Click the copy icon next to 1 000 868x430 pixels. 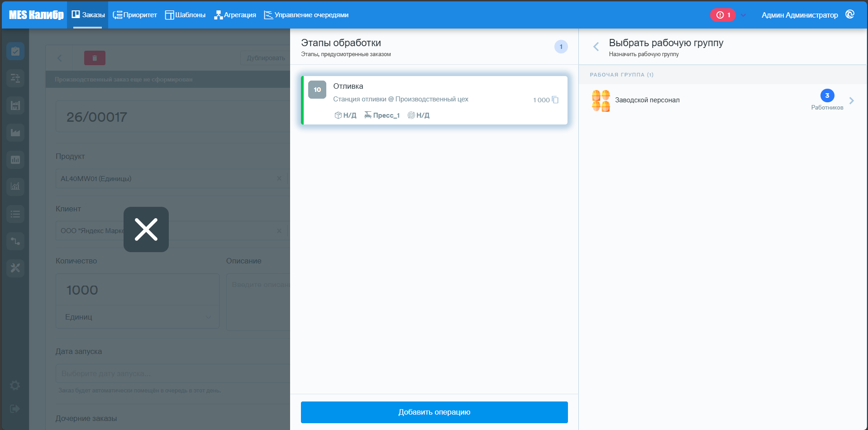point(555,100)
